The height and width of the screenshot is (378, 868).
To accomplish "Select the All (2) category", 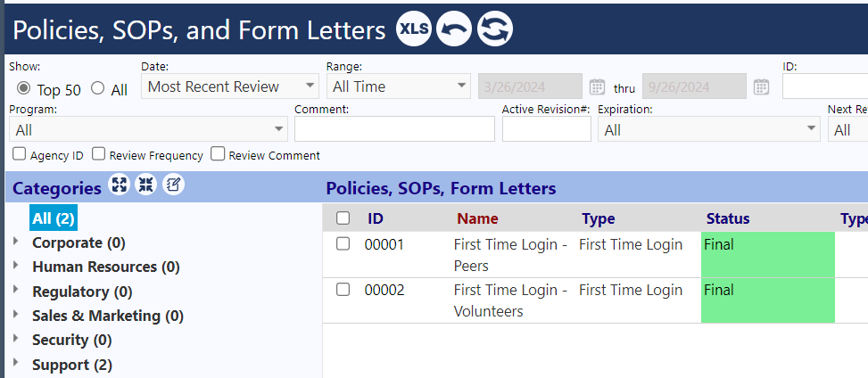I will [54, 218].
